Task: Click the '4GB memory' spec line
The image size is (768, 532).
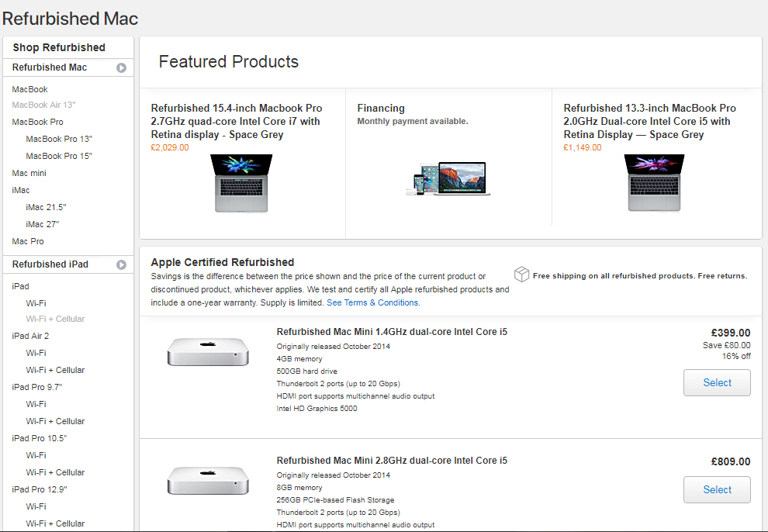Action: 299,359
